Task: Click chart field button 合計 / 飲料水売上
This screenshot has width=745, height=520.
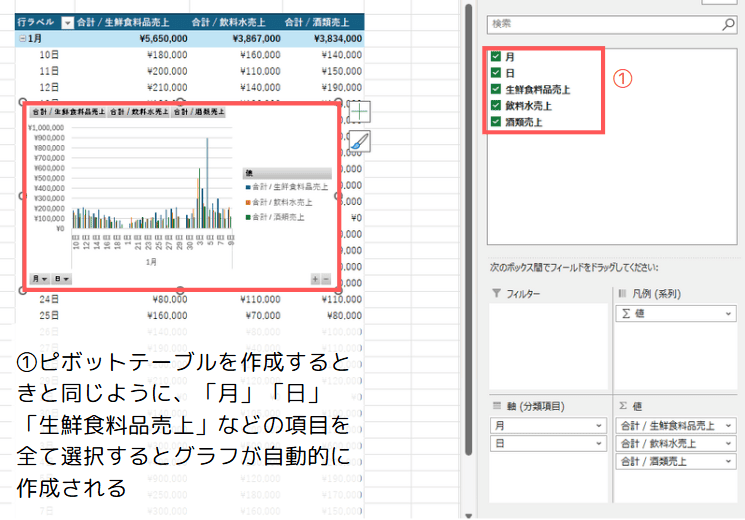Action: pos(139,112)
